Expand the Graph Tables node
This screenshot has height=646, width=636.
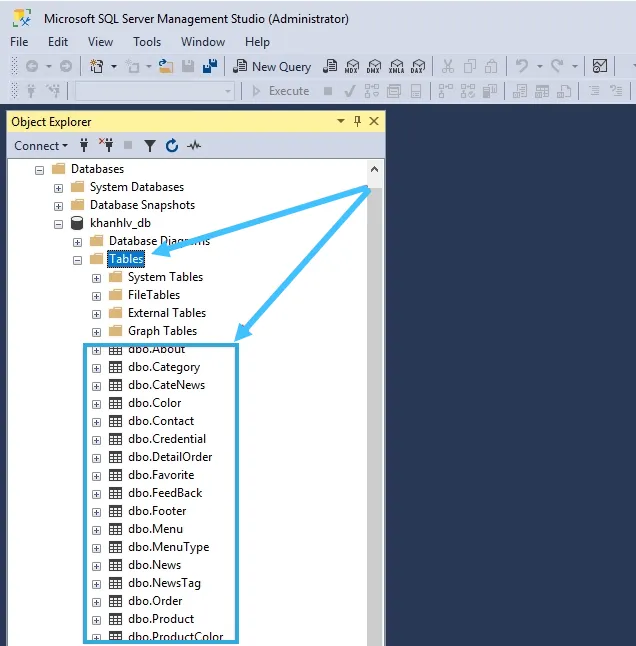96,332
